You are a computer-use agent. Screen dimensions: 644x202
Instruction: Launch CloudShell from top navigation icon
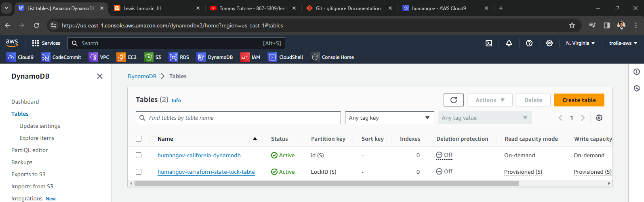pyautogui.click(x=489, y=43)
